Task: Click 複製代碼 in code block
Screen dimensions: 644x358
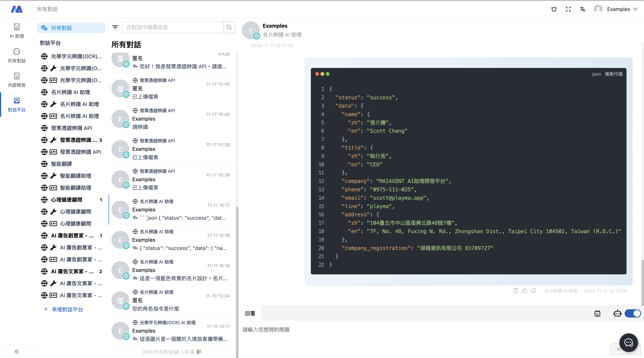Action: click(x=613, y=74)
